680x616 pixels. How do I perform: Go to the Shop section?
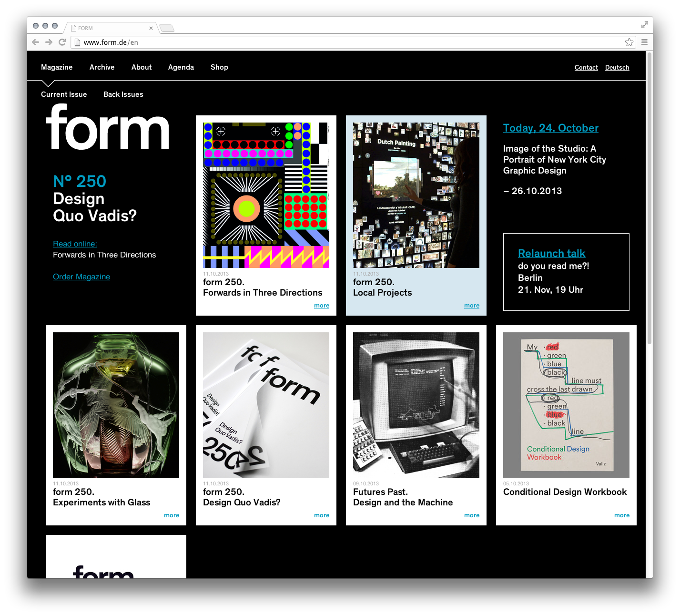click(x=219, y=67)
